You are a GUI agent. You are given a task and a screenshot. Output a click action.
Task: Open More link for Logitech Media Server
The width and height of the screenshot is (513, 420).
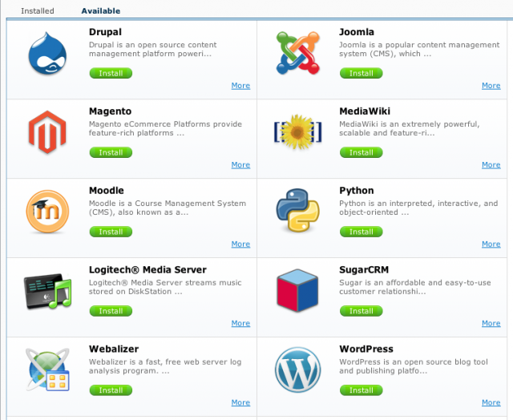(x=240, y=323)
